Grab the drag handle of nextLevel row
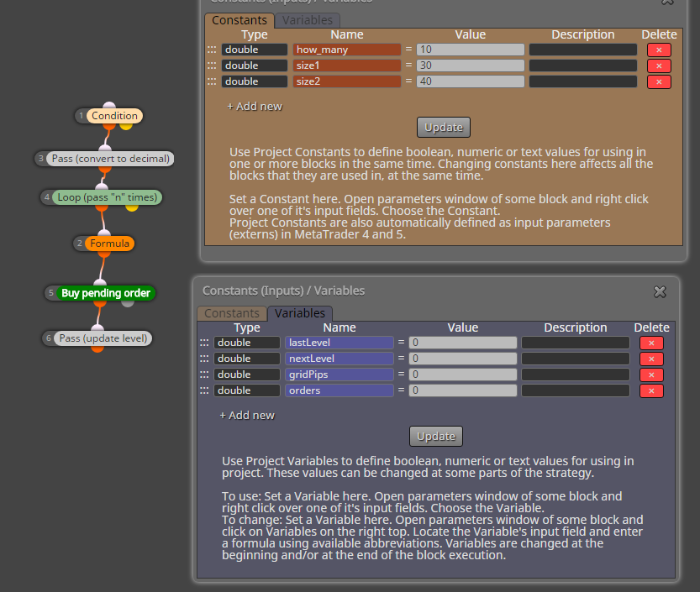The height and width of the screenshot is (592, 700). pos(204,359)
